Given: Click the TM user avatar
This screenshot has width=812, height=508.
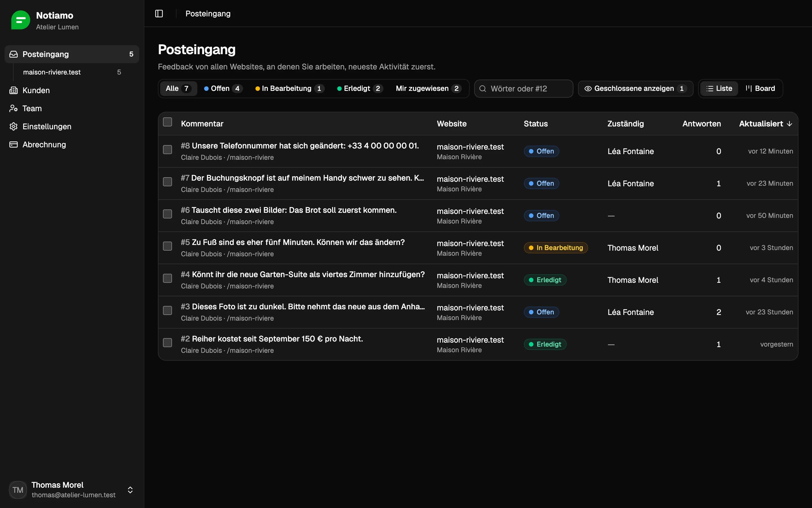Looking at the screenshot, I should 18,490.
